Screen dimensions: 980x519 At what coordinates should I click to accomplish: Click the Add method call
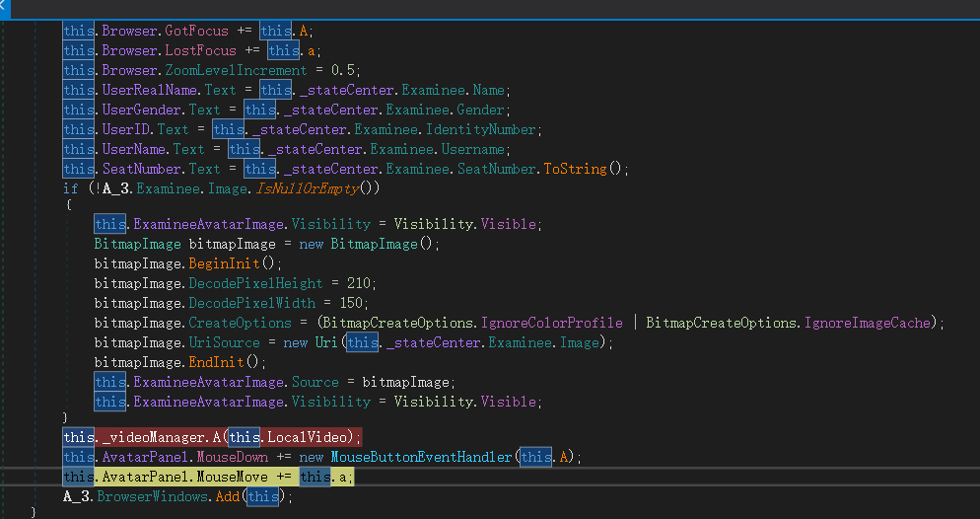[x=228, y=497]
